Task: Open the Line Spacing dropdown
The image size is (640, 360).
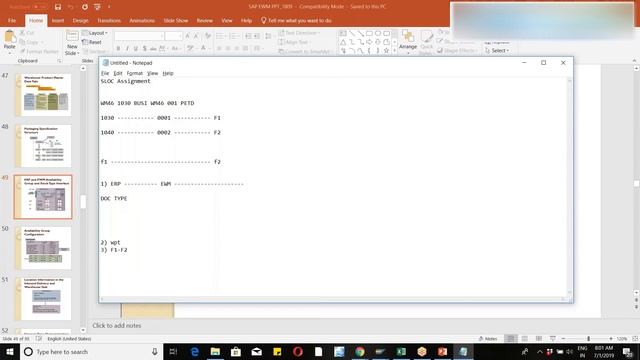Action: point(269,36)
